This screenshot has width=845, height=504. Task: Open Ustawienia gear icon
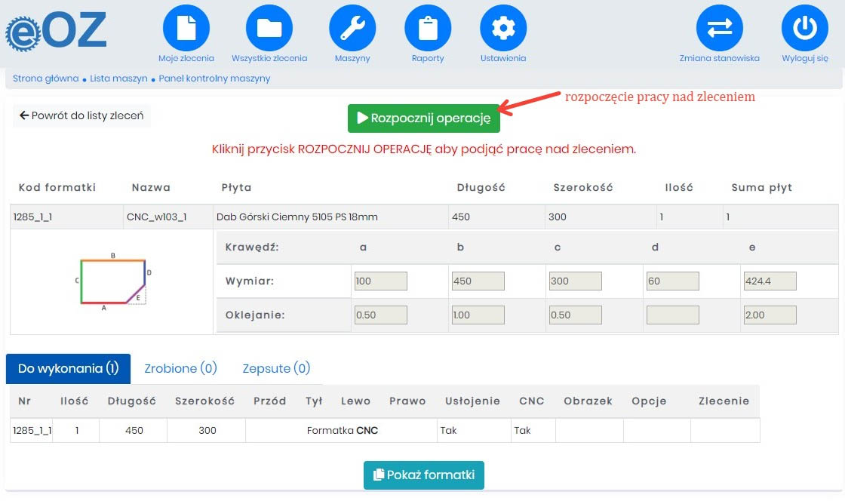pyautogui.click(x=503, y=28)
